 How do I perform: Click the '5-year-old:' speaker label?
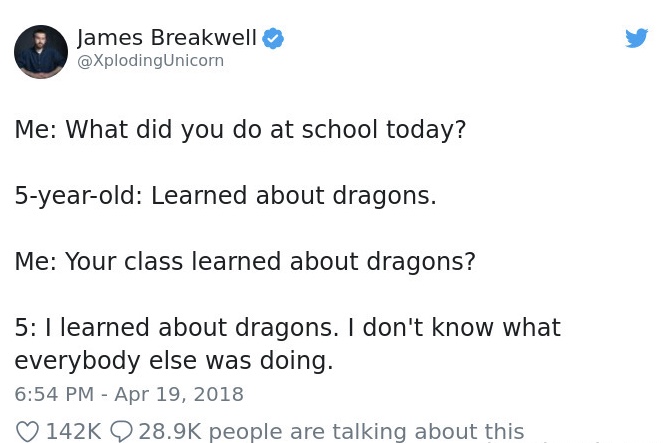point(78,196)
